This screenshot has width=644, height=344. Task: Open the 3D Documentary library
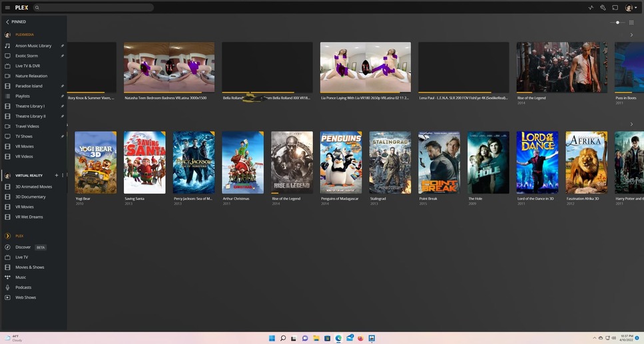tap(31, 197)
